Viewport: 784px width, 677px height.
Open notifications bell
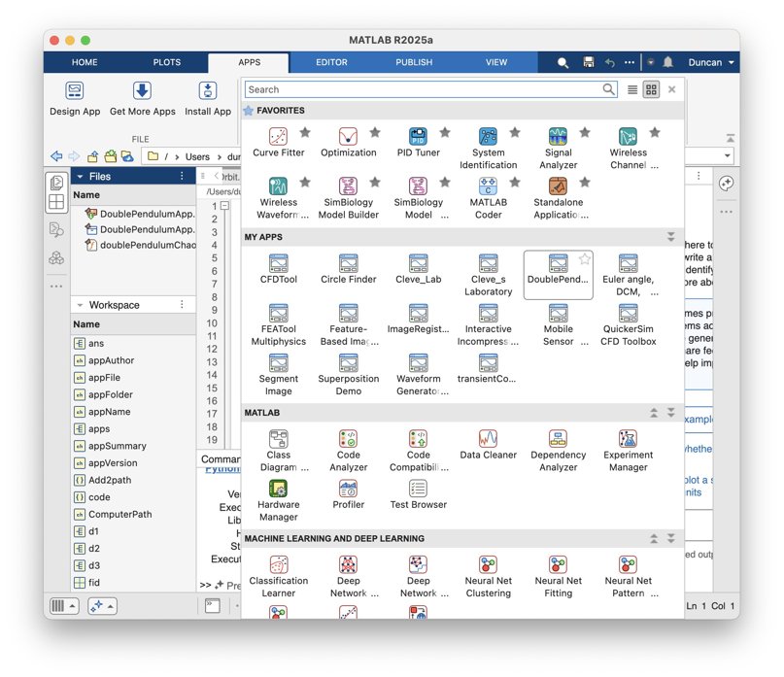[x=667, y=62]
